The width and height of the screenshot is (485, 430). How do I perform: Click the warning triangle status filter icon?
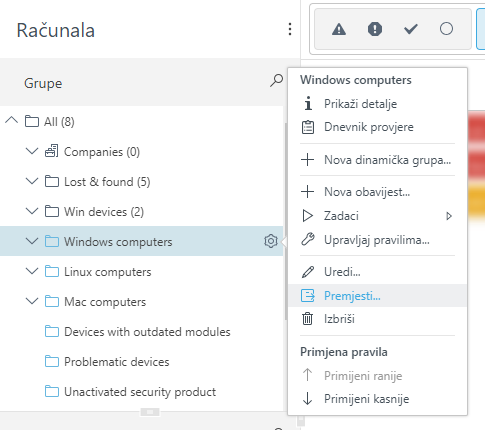coord(339,29)
